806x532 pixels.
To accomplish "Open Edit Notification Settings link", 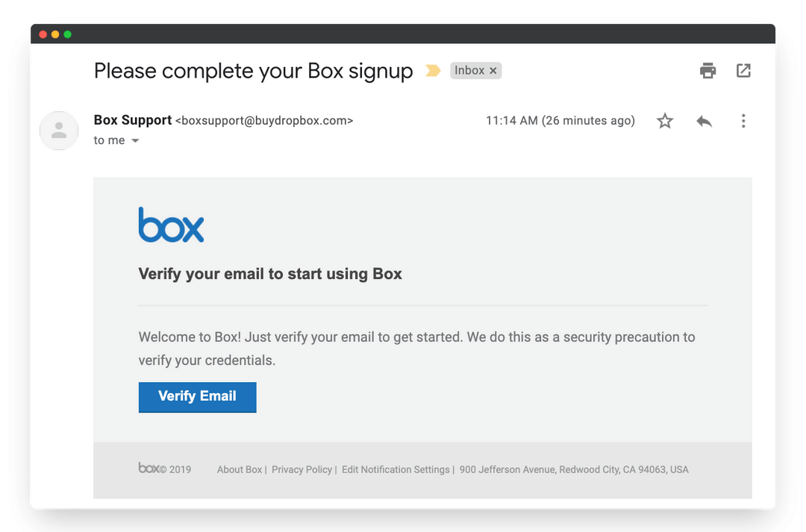I will (x=395, y=469).
